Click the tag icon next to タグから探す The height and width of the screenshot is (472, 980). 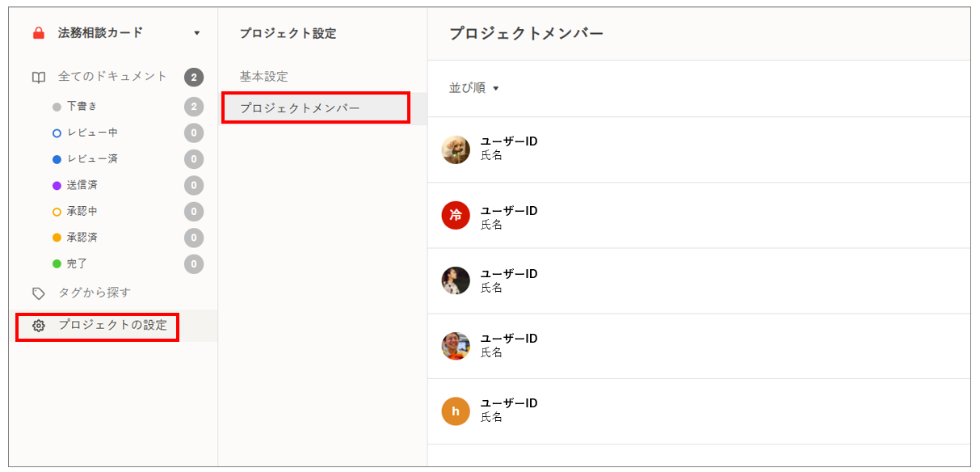pos(39,293)
